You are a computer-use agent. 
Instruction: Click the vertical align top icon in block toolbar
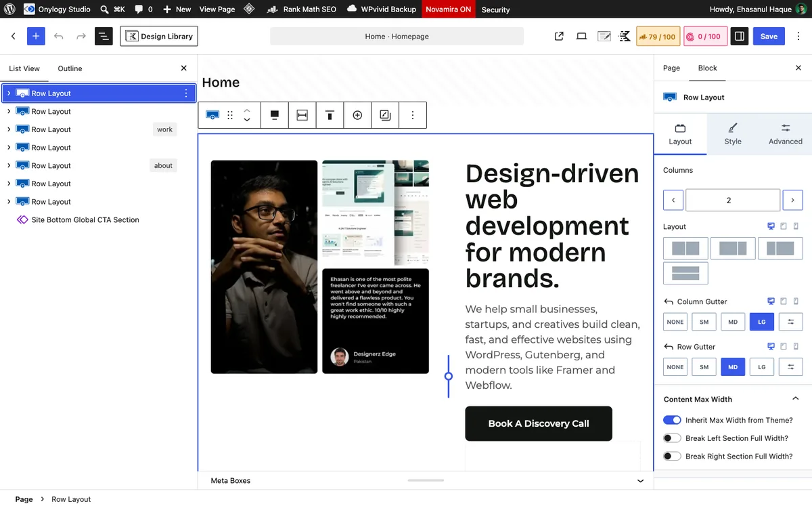tap(330, 115)
